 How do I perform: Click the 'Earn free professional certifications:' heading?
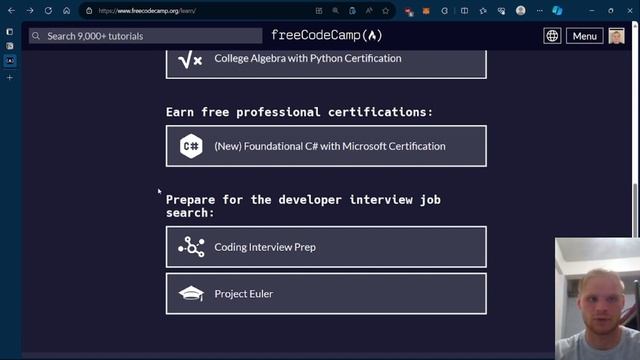point(299,112)
